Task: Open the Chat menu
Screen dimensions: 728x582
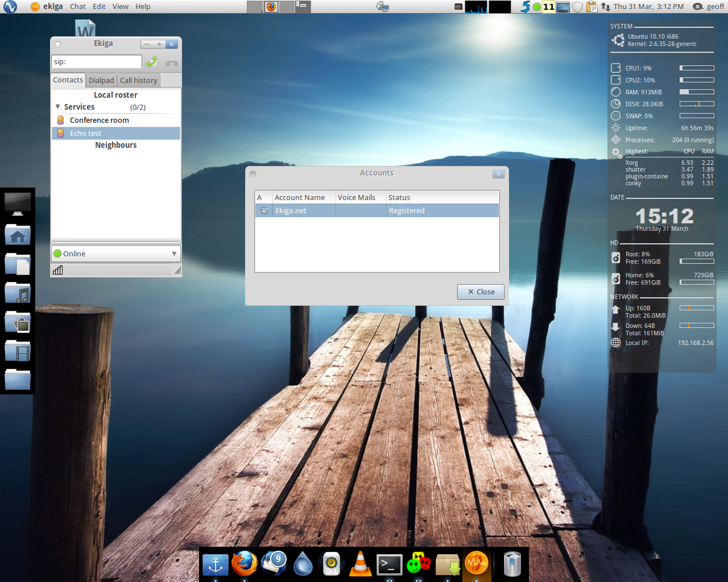Action: tap(78, 6)
